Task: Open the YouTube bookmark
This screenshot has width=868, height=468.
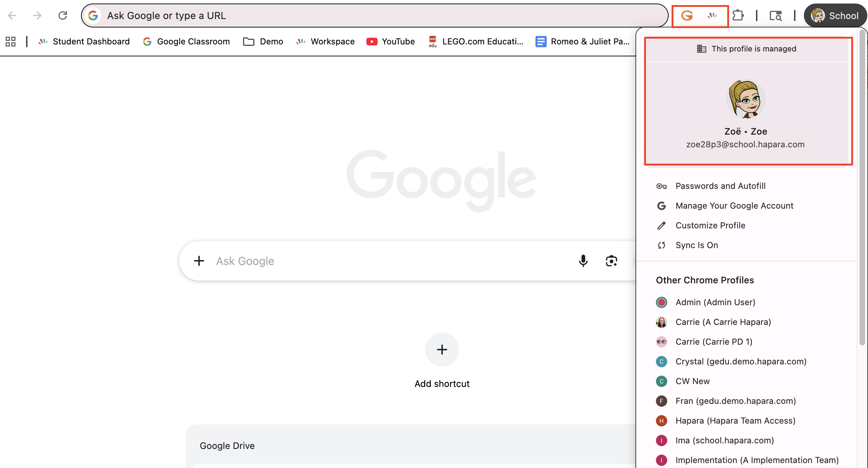Action: [x=391, y=42]
